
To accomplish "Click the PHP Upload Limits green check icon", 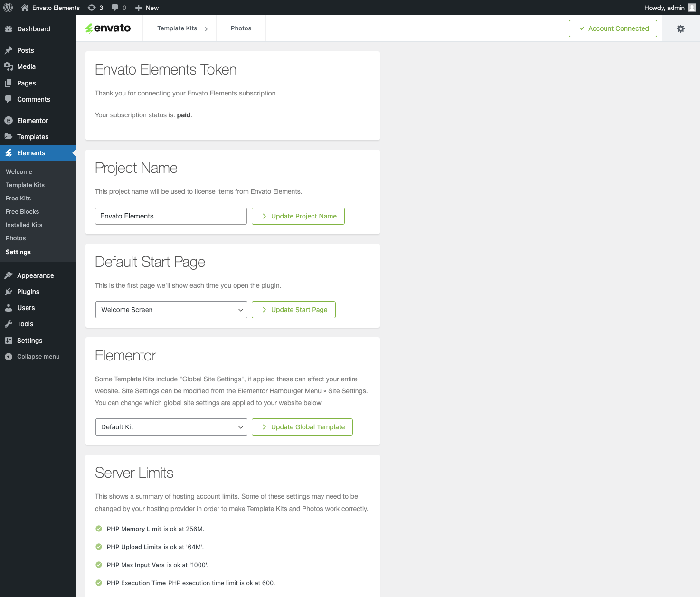I will pos(99,547).
